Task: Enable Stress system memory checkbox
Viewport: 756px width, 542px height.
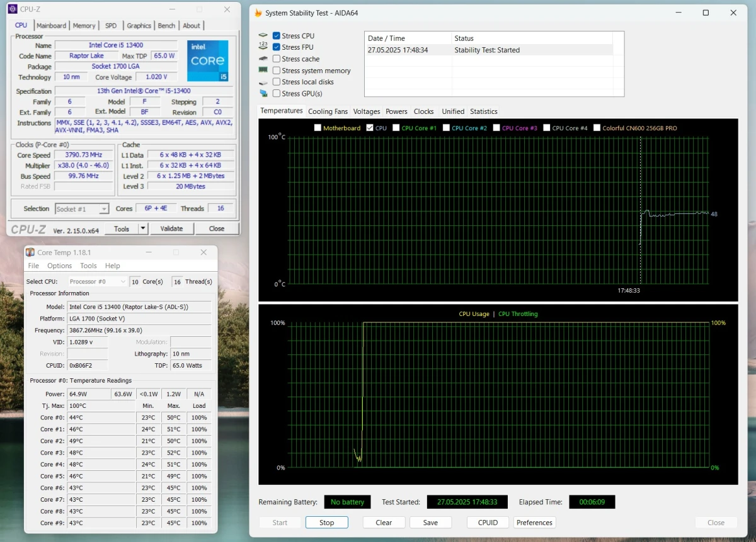Action: click(x=277, y=71)
